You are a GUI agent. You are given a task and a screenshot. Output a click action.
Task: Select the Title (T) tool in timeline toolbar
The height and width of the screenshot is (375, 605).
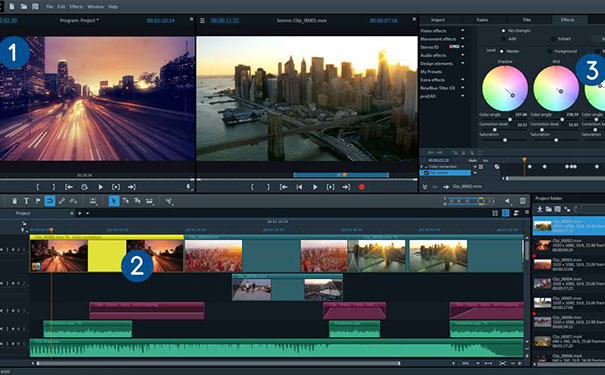[26, 201]
